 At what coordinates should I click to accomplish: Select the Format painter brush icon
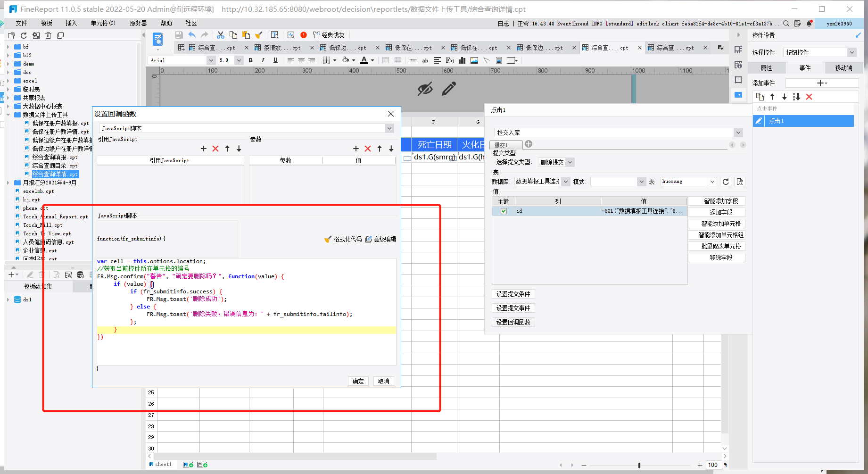coord(258,35)
